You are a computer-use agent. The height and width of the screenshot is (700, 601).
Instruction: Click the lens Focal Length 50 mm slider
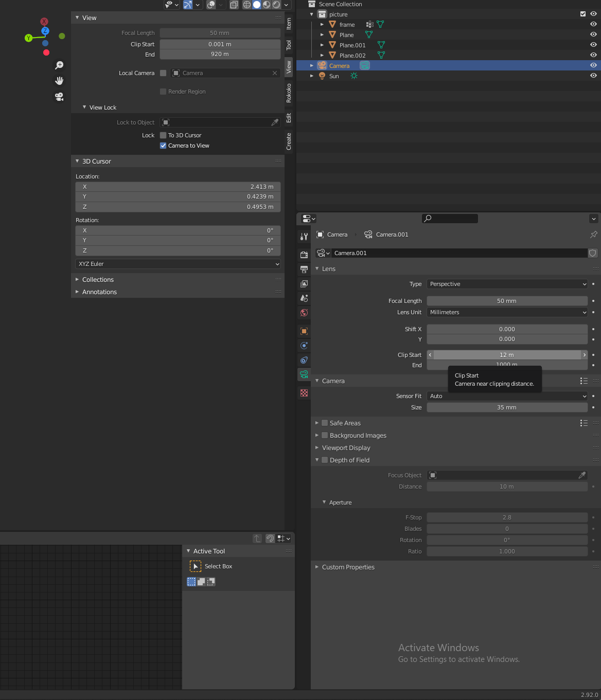(507, 301)
